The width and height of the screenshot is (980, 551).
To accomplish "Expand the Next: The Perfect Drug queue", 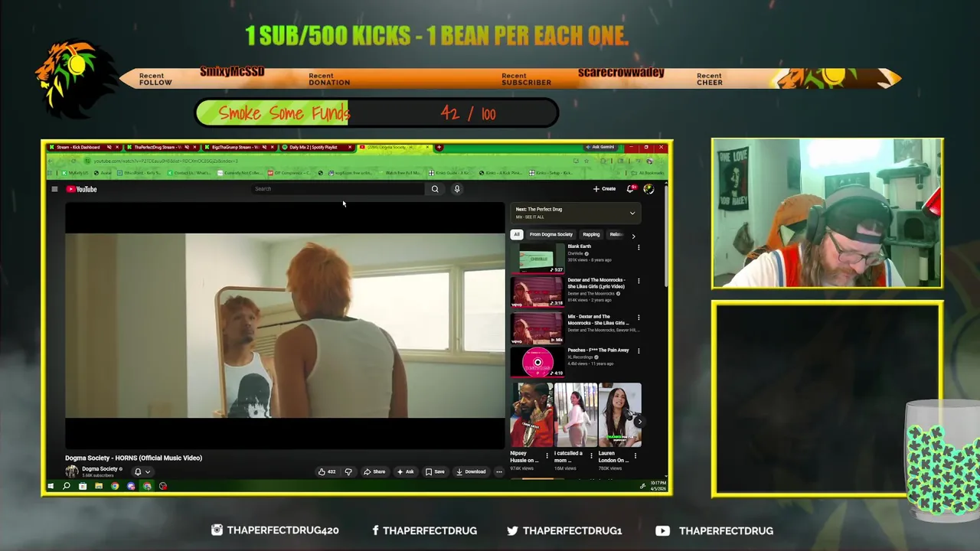I will point(632,213).
